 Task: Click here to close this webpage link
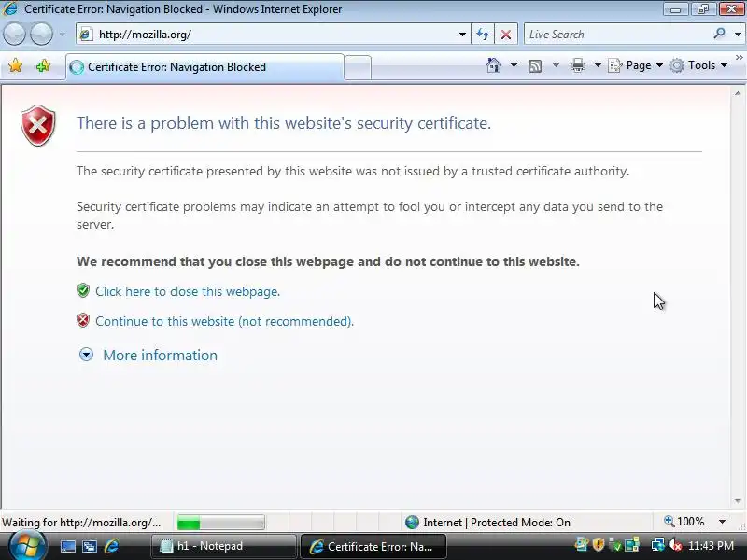coord(188,291)
